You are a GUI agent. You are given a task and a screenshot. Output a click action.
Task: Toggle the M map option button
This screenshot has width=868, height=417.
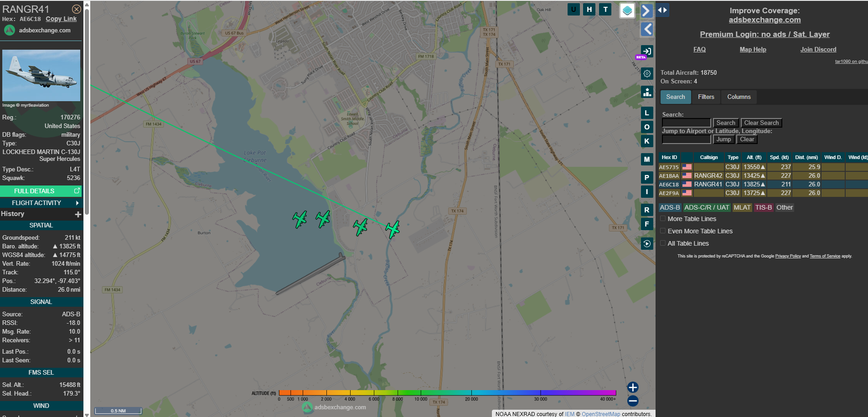coord(647,160)
